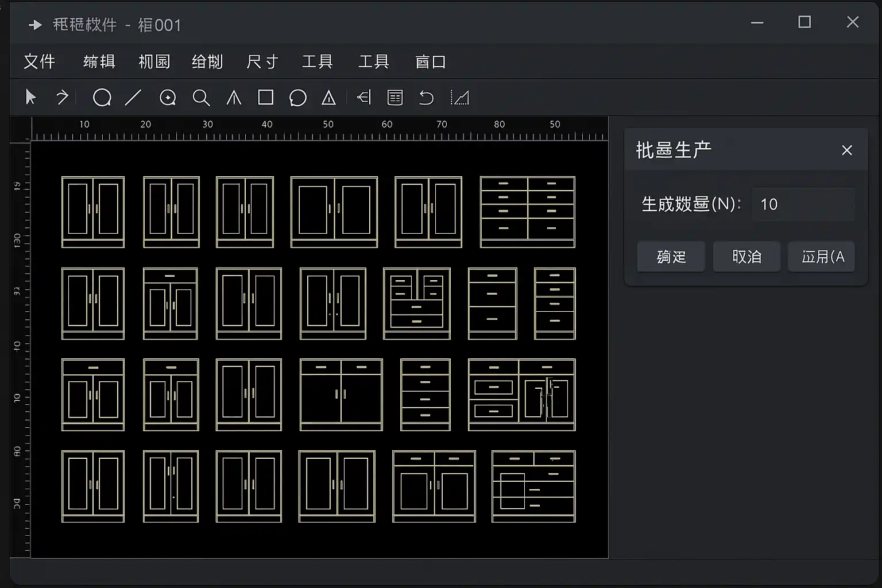
Task: Maximize the main application window
Action: click(x=804, y=22)
